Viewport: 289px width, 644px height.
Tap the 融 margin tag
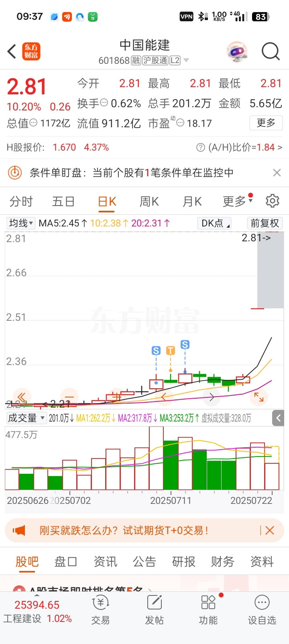click(x=136, y=61)
